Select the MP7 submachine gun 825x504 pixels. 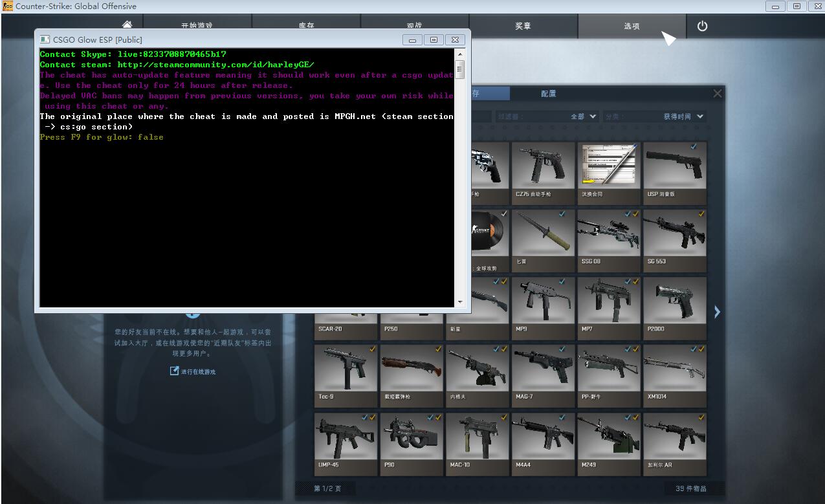(x=609, y=308)
